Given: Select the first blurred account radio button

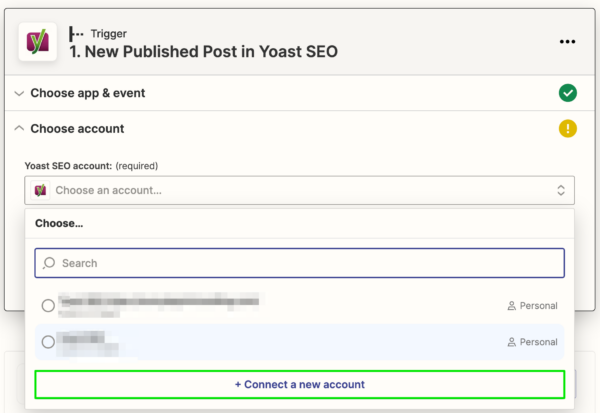Looking at the screenshot, I should [48, 305].
